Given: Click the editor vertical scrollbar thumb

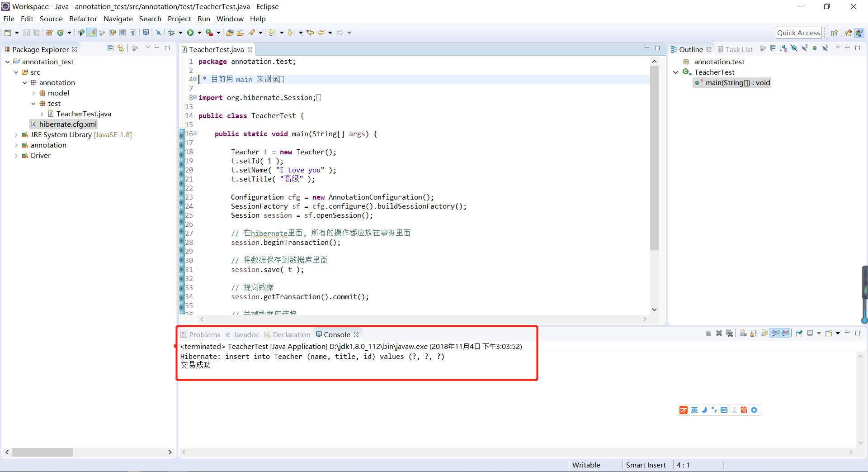Looking at the screenshot, I should pyautogui.click(x=654, y=158).
